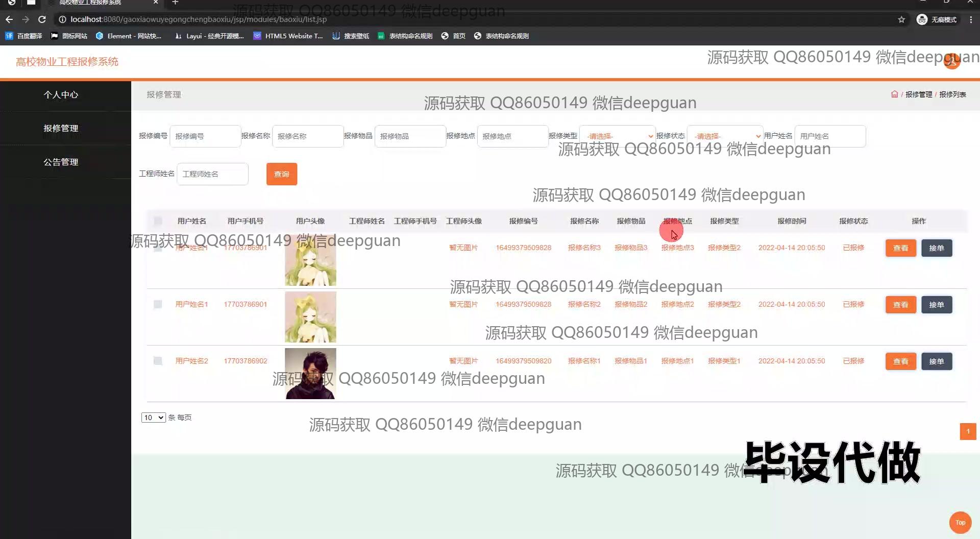Image resolution: width=980 pixels, height=539 pixels.
Task: Open the Layui 经典开源 bookmark
Action: point(209,36)
